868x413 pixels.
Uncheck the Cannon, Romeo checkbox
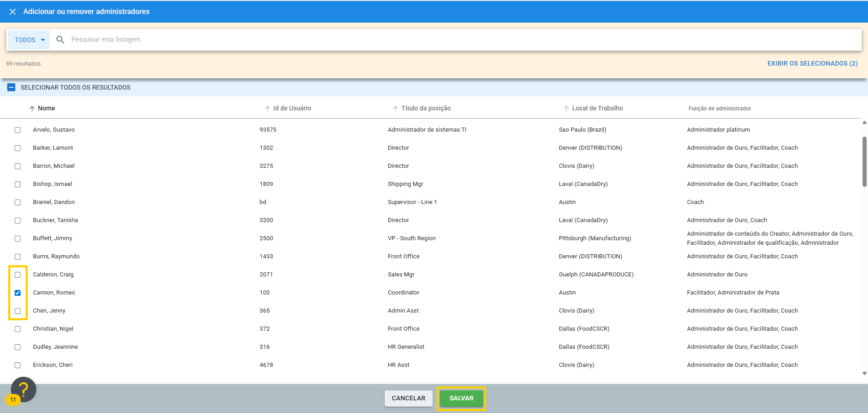tap(18, 293)
